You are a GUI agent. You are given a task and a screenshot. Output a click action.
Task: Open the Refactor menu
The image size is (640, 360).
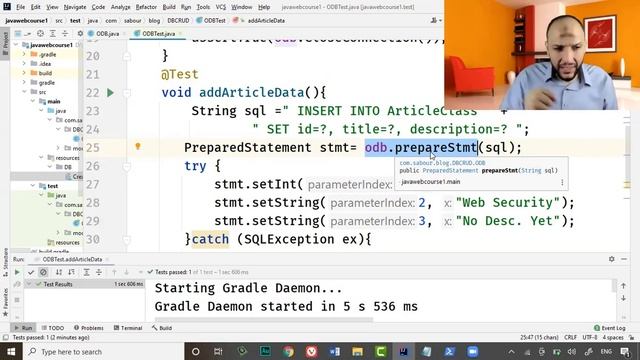[x=146, y=7]
